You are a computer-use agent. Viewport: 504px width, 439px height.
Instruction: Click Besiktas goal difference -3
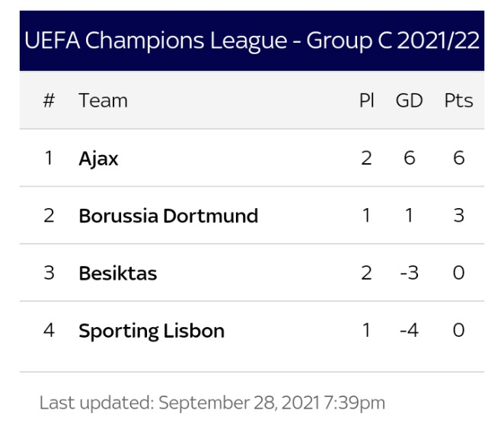[x=409, y=273]
